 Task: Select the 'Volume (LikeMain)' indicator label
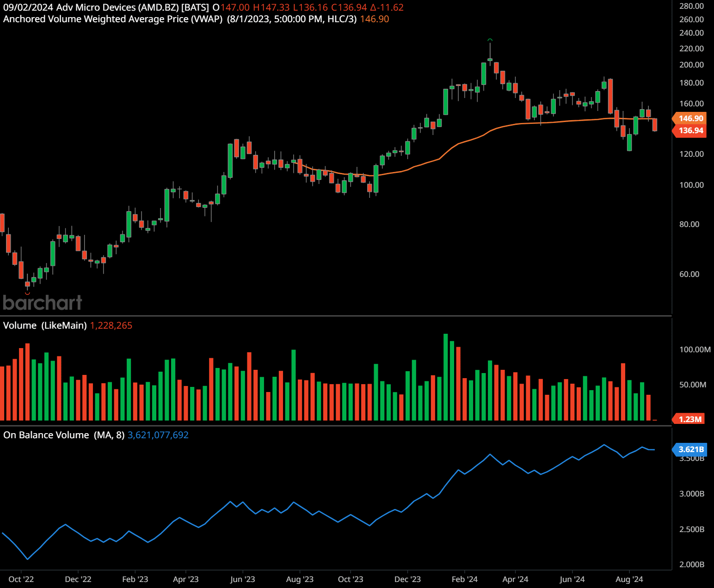pyautogui.click(x=45, y=325)
